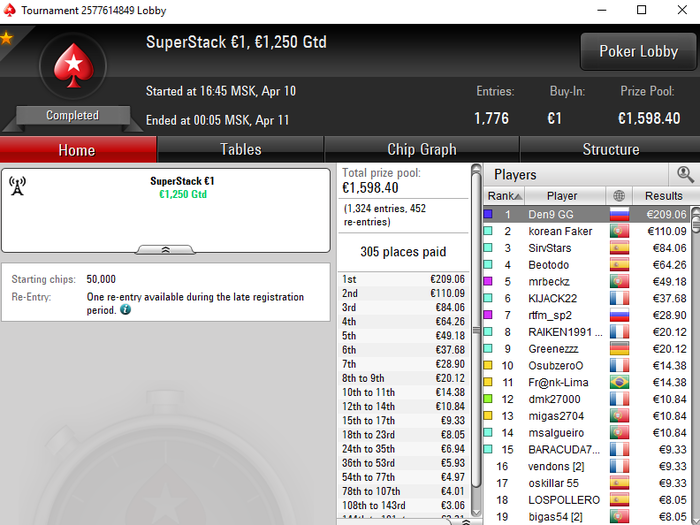Viewport: 700px width, 525px height.
Task: Click the PokerStars spade logo
Action: tap(74, 66)
